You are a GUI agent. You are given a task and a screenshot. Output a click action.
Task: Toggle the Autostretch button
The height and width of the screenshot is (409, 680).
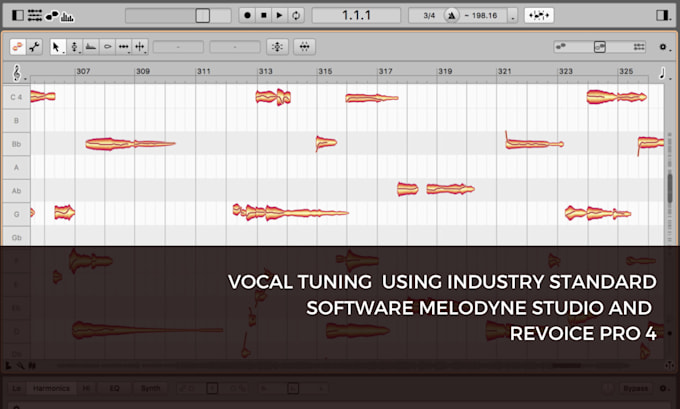pyautogui.click(x=539, y=16)
